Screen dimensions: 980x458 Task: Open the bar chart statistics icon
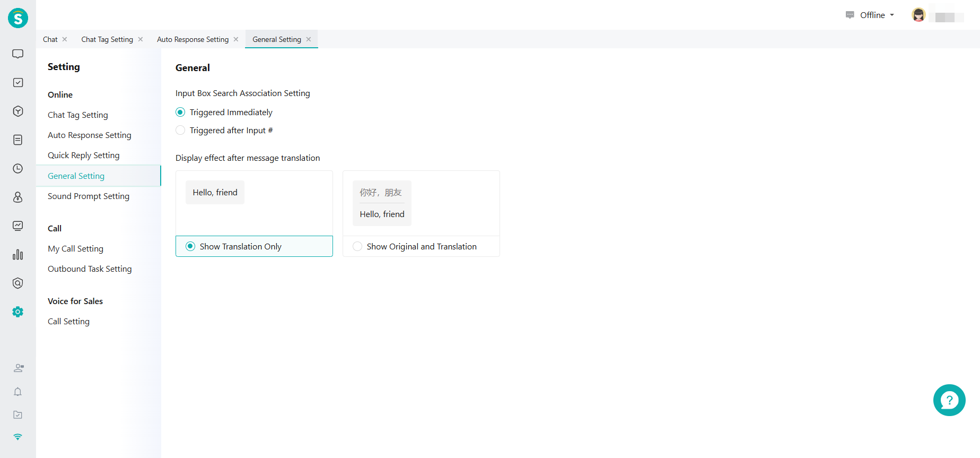tap(17, 254)
